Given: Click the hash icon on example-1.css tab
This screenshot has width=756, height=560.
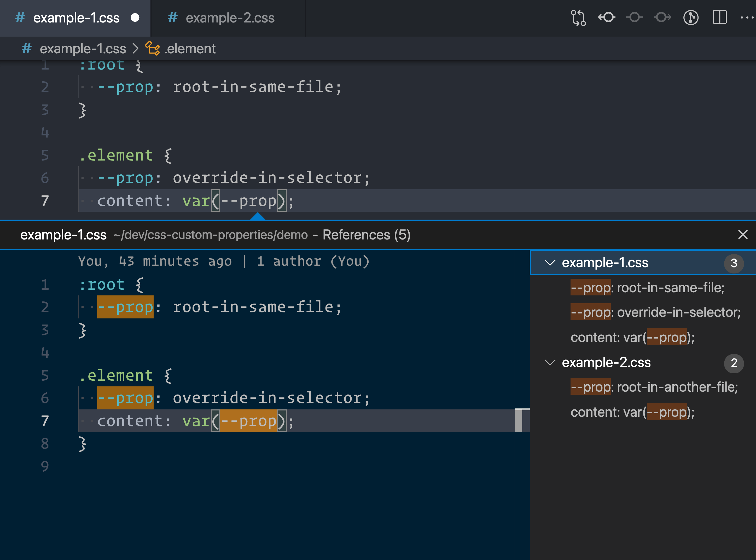Looking at the screenshot, I should click(x=19, y=18).
